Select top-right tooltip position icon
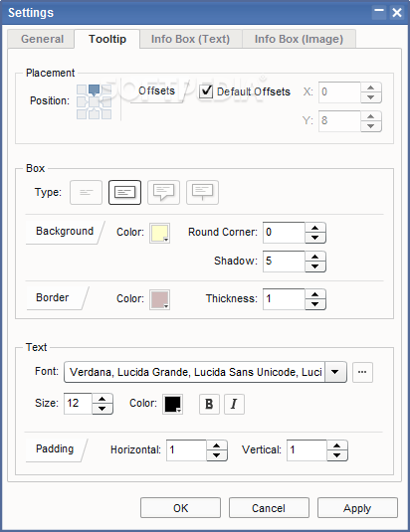Image resolution: width=410 pixels, height=532 pixels. 106,89
